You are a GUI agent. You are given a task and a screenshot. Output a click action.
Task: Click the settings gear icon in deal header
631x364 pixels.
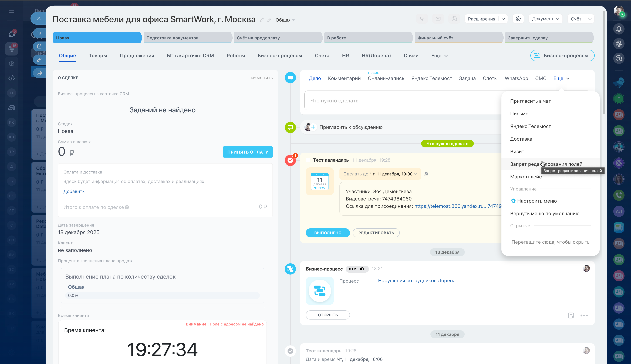coord(518,19)
